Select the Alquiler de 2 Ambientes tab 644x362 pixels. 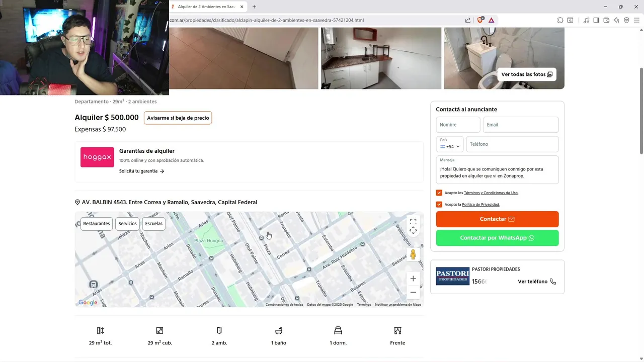208,7
